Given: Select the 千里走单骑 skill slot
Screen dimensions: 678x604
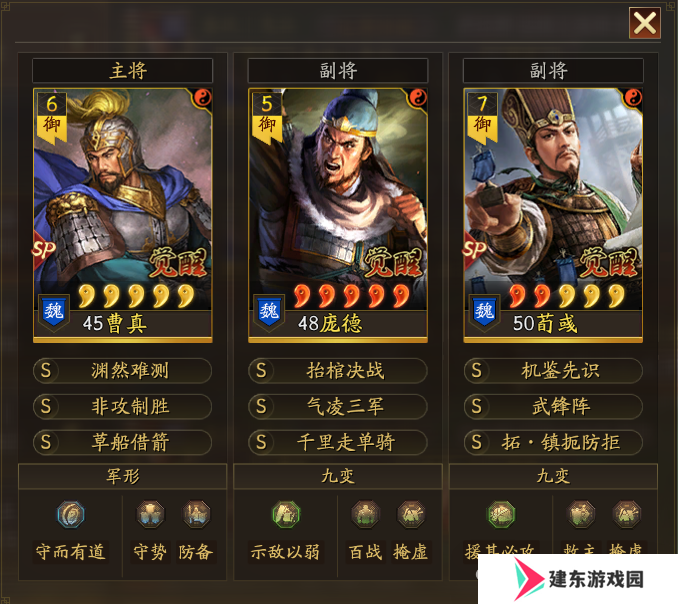Looking at the screenshot, I should coord(338,442).
